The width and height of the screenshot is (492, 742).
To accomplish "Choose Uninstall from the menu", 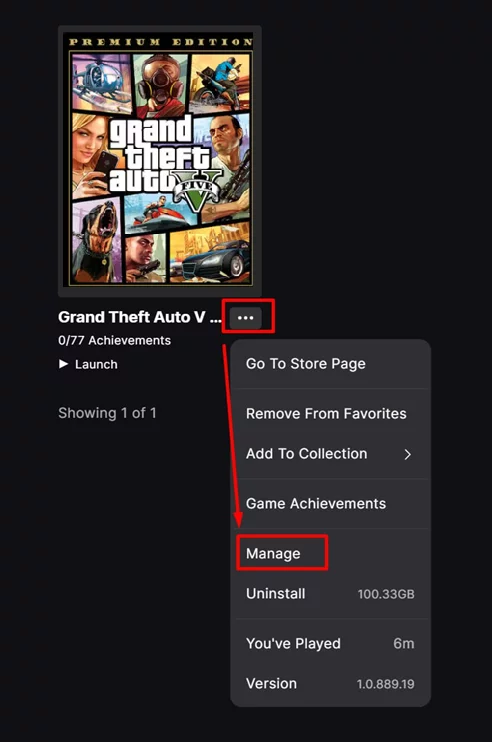I will click(331, 593).
